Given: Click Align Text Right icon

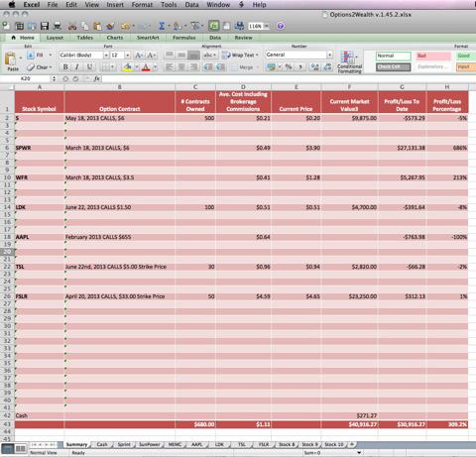Looking at the screenshot, I should coord(193,67).
